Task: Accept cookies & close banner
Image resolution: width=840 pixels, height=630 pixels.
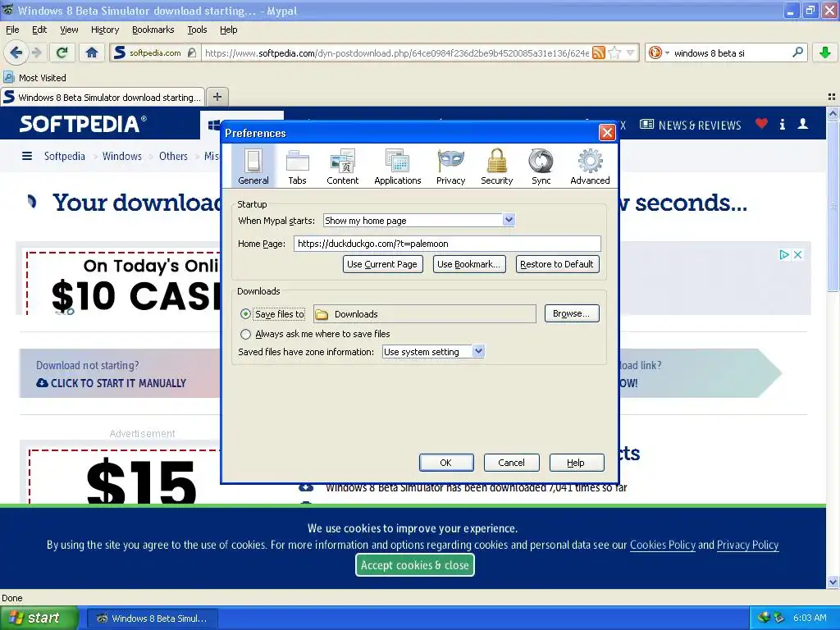Action: 414,564
